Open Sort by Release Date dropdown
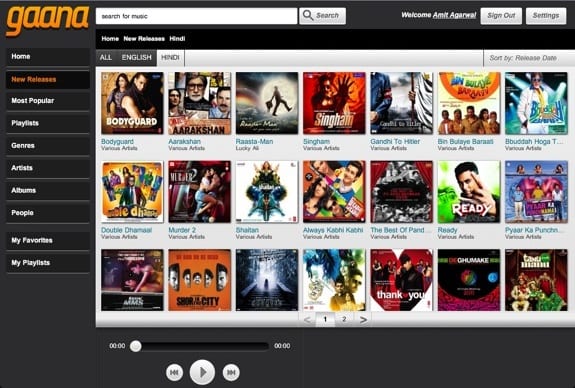575x388 pixels. tap(529, 58)
